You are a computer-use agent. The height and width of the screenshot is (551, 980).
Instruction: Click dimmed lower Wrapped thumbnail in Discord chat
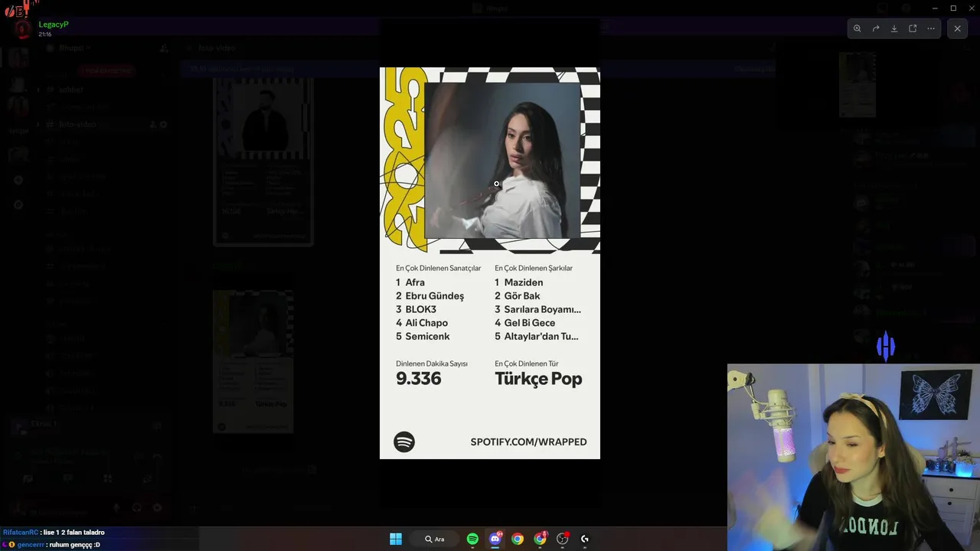point(253,361)
